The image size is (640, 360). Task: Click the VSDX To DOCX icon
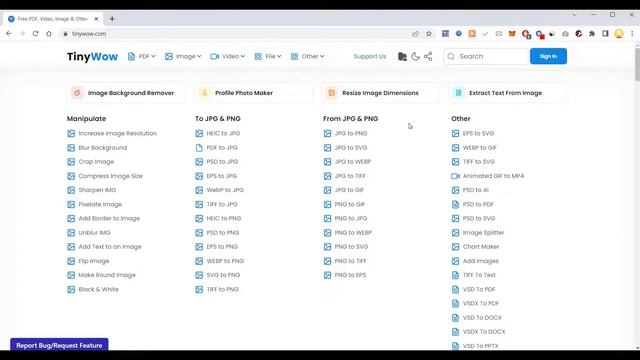click(456, 332)
